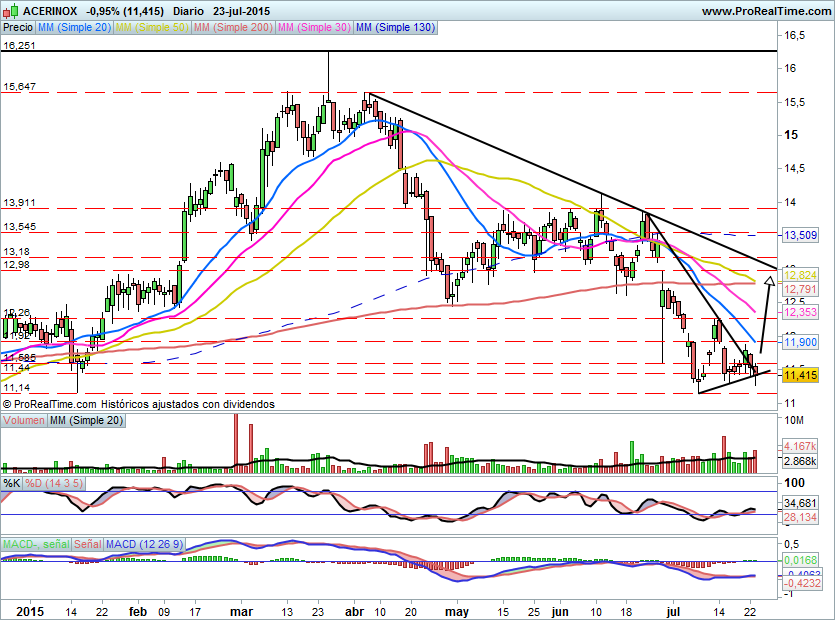The image size is (835, 620).
Task: Click the upward arrow drawing on chart
Action: [x=766, y=314]
